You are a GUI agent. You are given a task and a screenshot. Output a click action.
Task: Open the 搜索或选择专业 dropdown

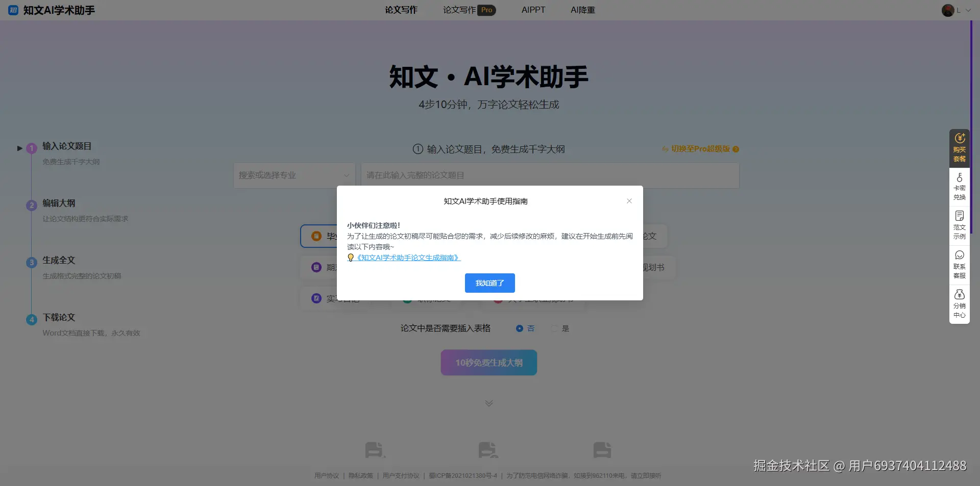293,175
